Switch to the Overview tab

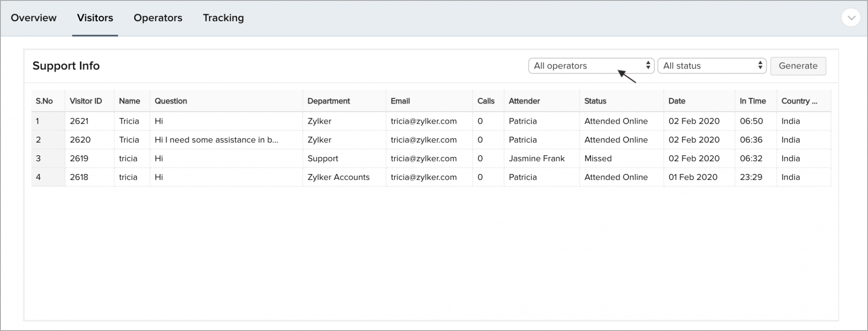point(33,18)
